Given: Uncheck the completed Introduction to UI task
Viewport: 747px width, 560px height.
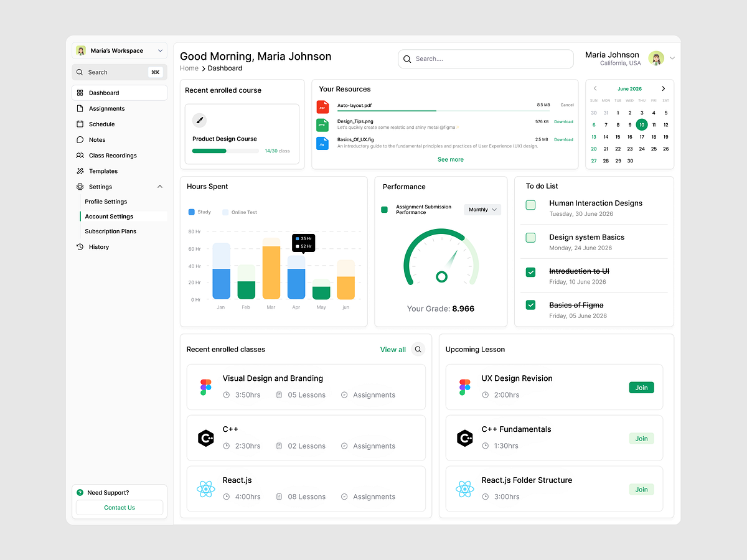Looking at the screenshot, I should (530, 273).
